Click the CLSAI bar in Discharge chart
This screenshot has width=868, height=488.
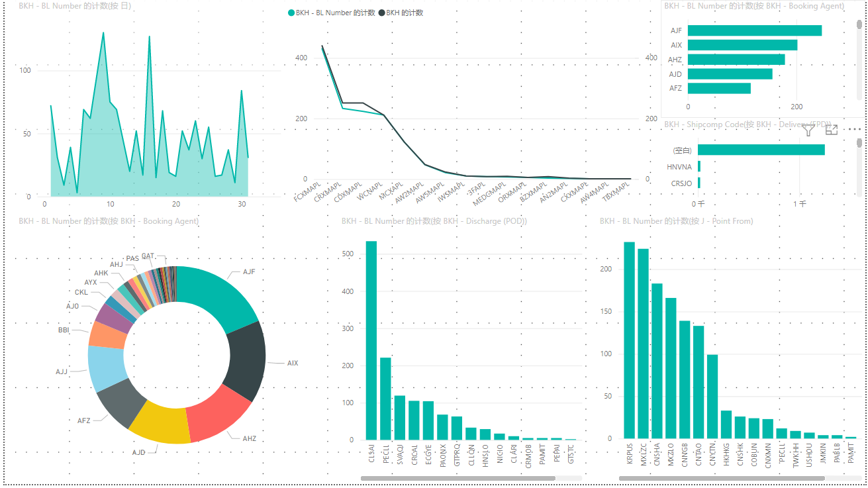(x=371, y=340)
